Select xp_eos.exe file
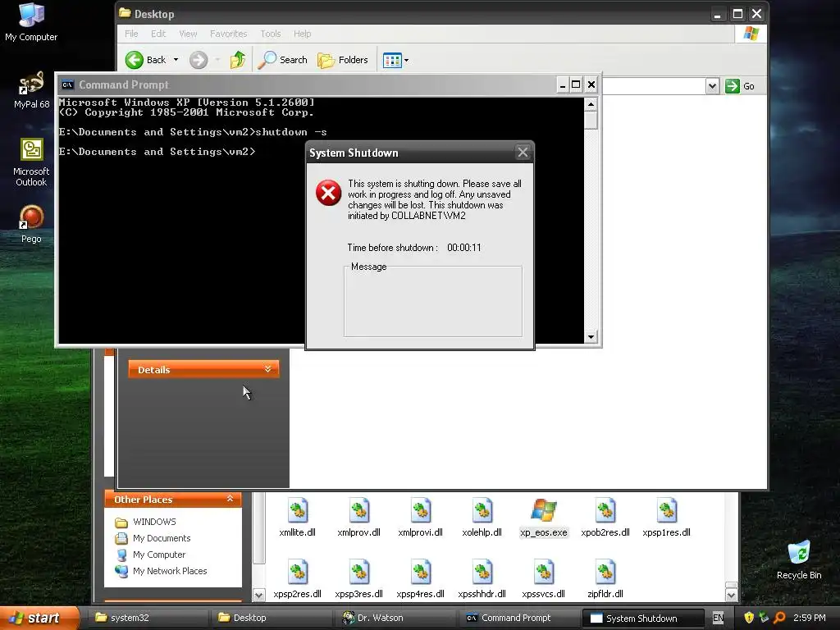The width and height of the screenshot is (840, 630). (x=544, y=518)
